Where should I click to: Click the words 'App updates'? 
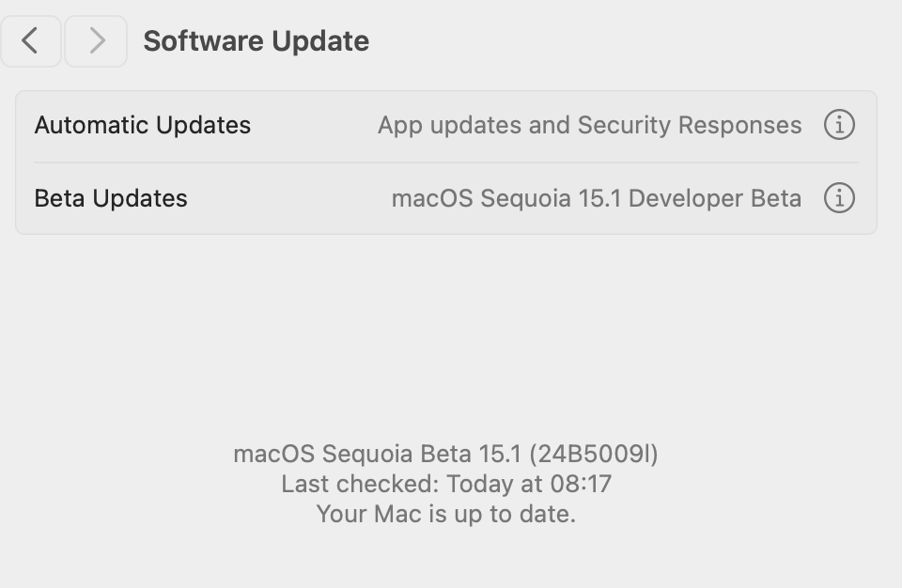[449, 125]
